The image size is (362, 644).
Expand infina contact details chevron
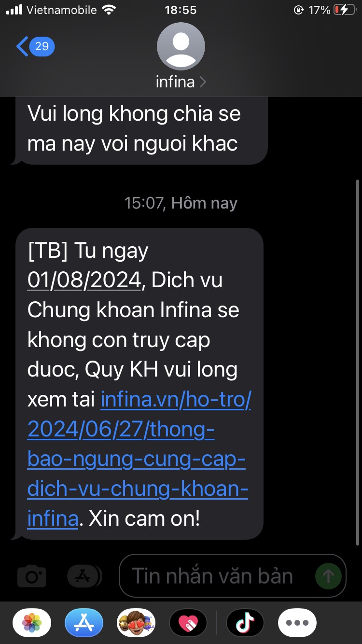pos(202,83)
